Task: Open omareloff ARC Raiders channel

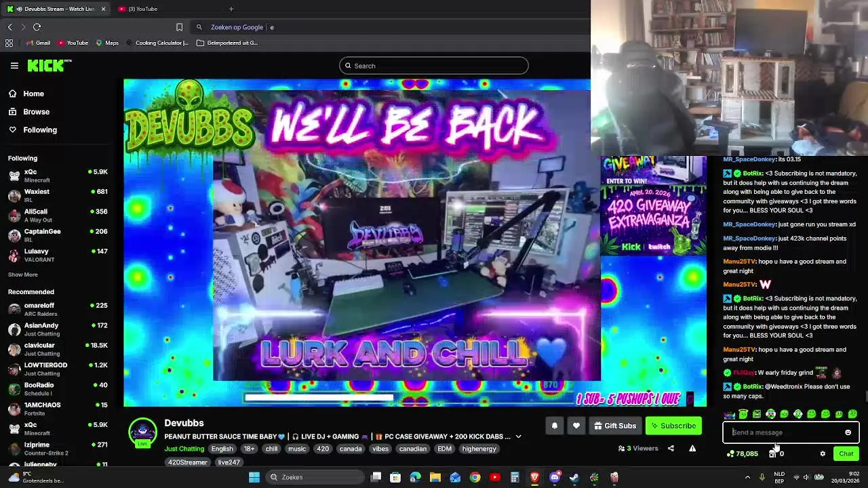Action: 58,309
